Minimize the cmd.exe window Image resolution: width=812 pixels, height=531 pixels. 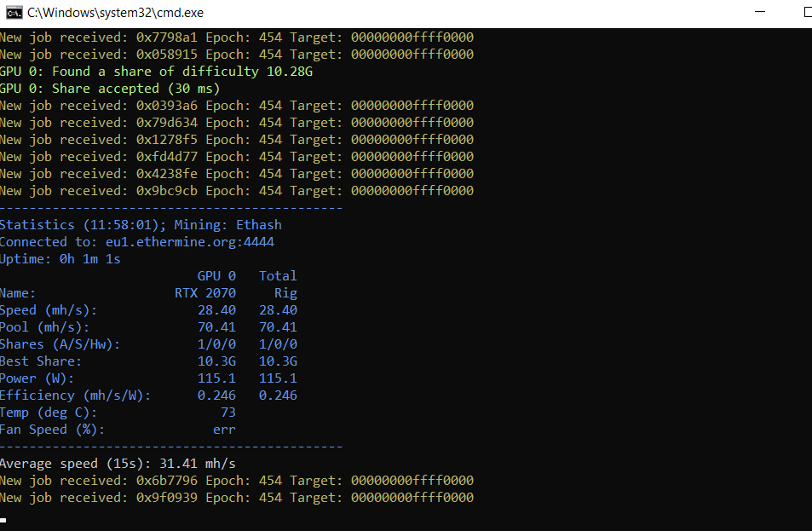tap(760, 12)
